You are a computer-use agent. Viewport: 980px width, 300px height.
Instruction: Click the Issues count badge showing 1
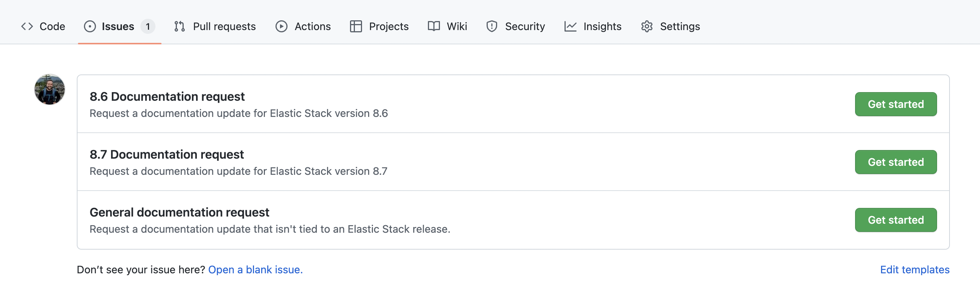point(148,26)
